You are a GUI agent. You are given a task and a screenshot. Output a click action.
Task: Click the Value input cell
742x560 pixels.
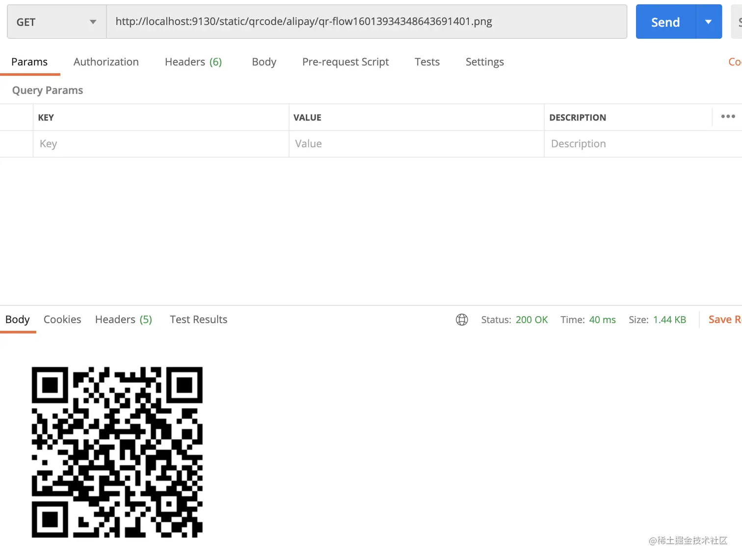pyautogui.click(x=417, y=144)
